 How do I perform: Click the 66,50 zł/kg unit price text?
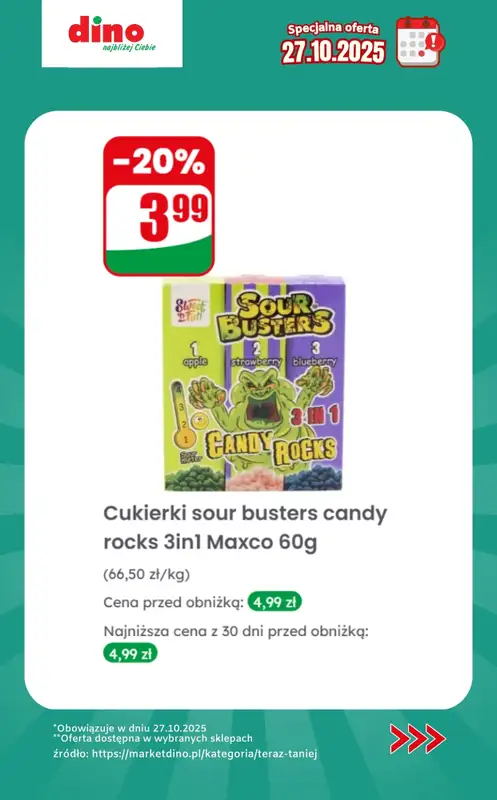146,574
